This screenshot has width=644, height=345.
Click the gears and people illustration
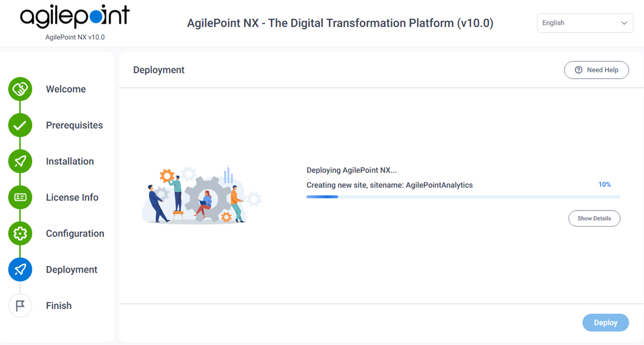202,194
